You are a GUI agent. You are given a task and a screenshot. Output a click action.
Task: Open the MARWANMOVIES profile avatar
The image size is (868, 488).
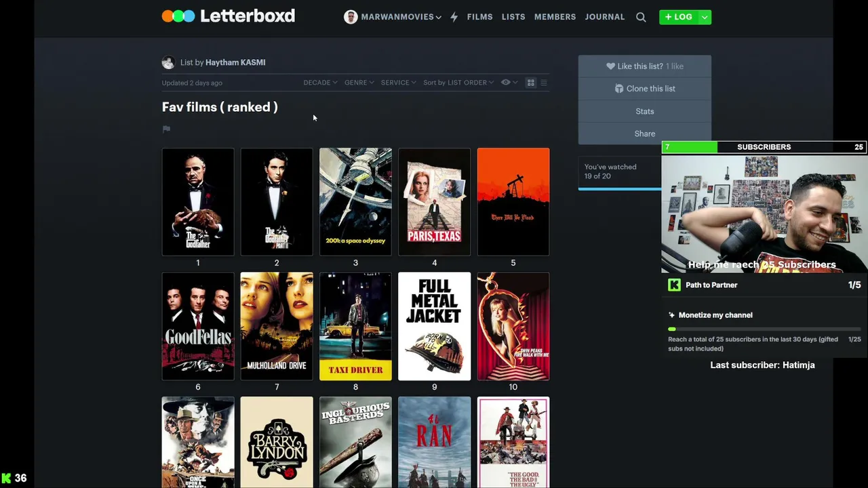click(x=351, y=17)
